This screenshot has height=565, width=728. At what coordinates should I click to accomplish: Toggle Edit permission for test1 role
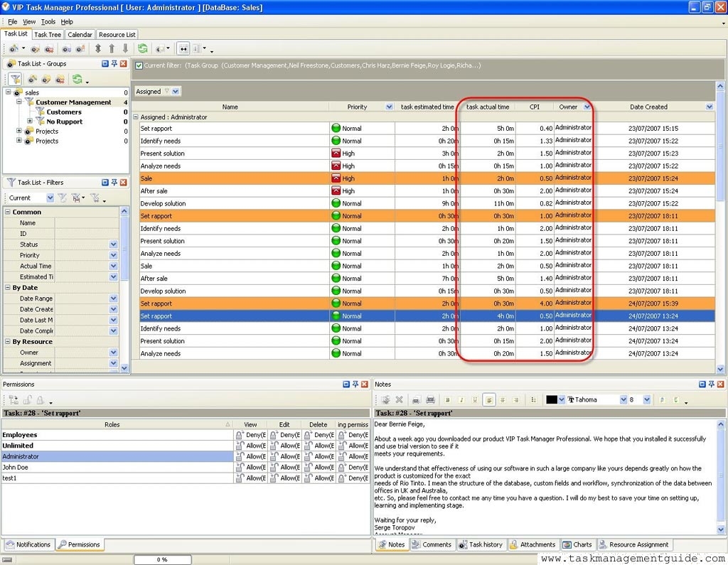tap(284, 478)
